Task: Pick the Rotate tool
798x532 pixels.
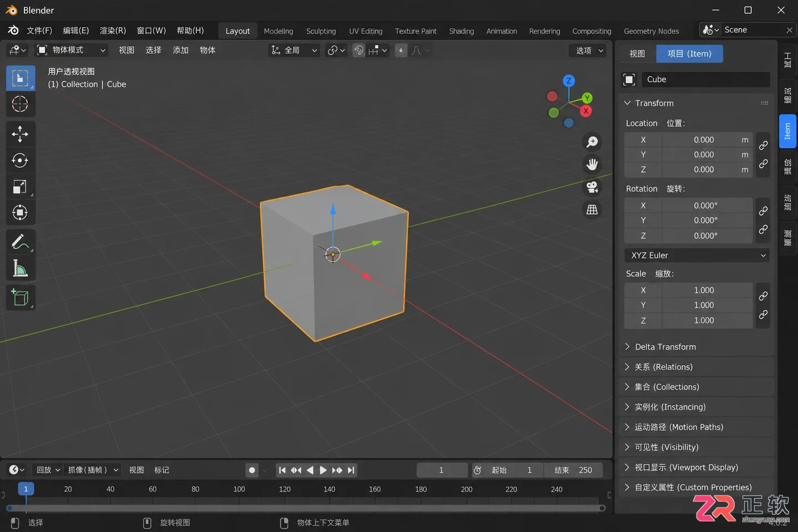Action: [x=21, y=161]
